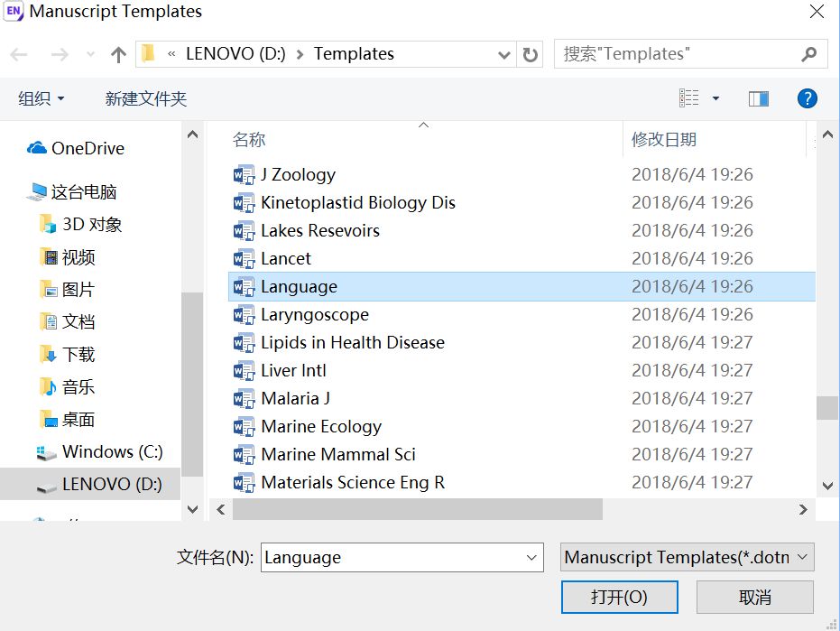Screen dimensions: 840x631
Task: Click Word icon beside Marine Ecology
Action: click(x=244, y=427)
